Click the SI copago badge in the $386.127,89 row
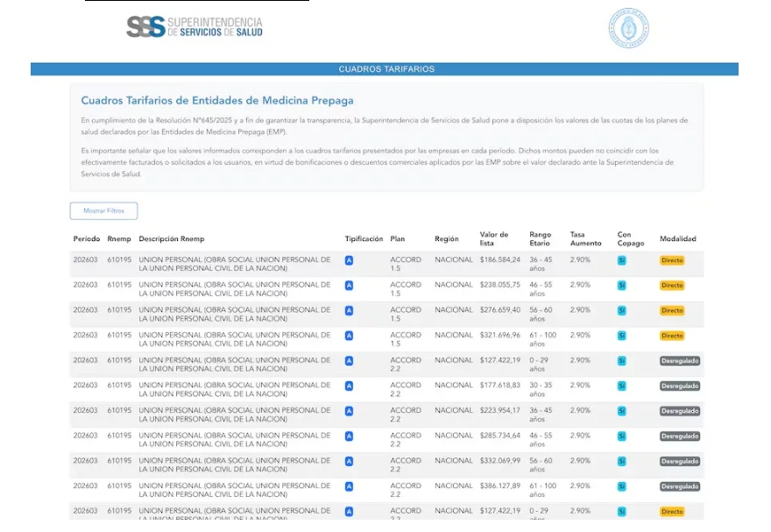The width and height of the screenshot is (771, 532). (x=621, y=486)
